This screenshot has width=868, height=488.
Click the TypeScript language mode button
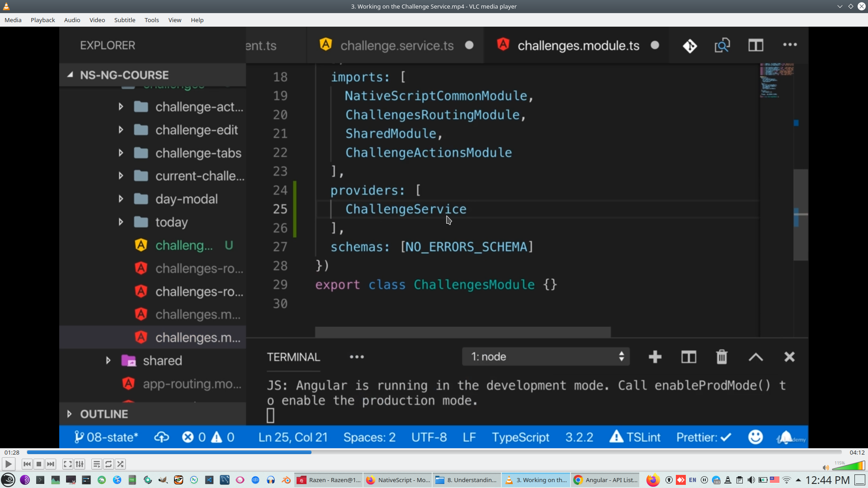tap(520, 437)
